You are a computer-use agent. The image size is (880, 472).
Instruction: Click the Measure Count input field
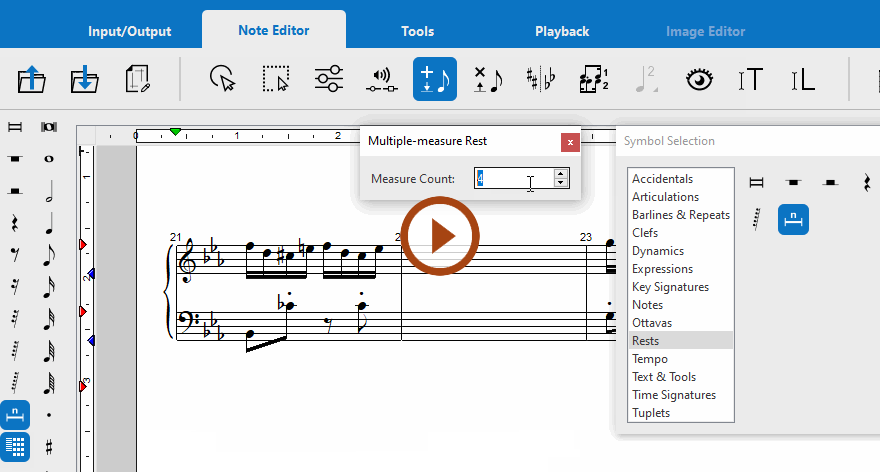513,179
